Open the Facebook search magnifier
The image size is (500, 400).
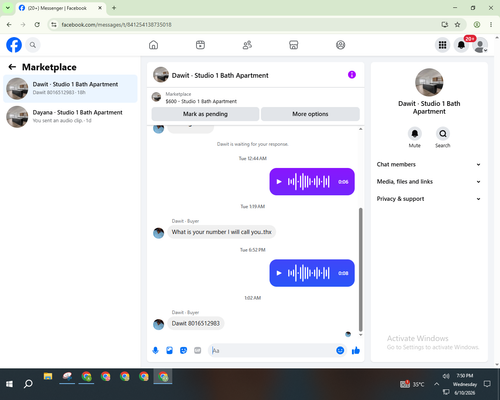[33, 45]
